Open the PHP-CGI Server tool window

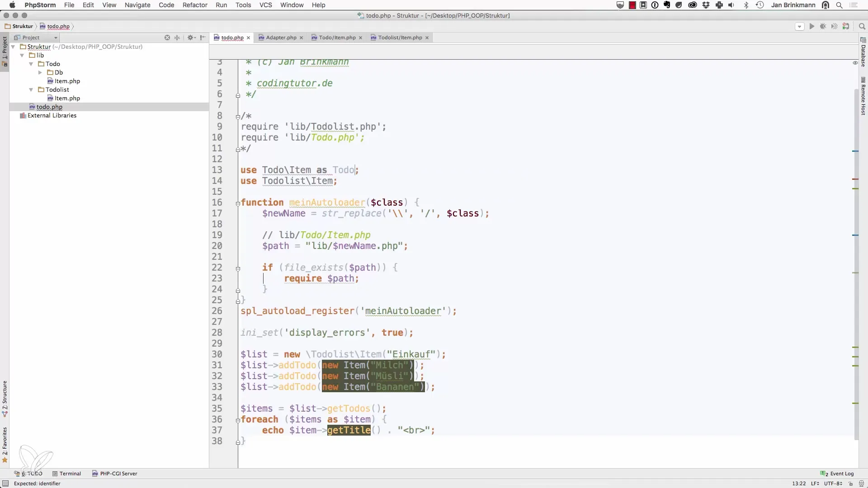click(115, 474)
